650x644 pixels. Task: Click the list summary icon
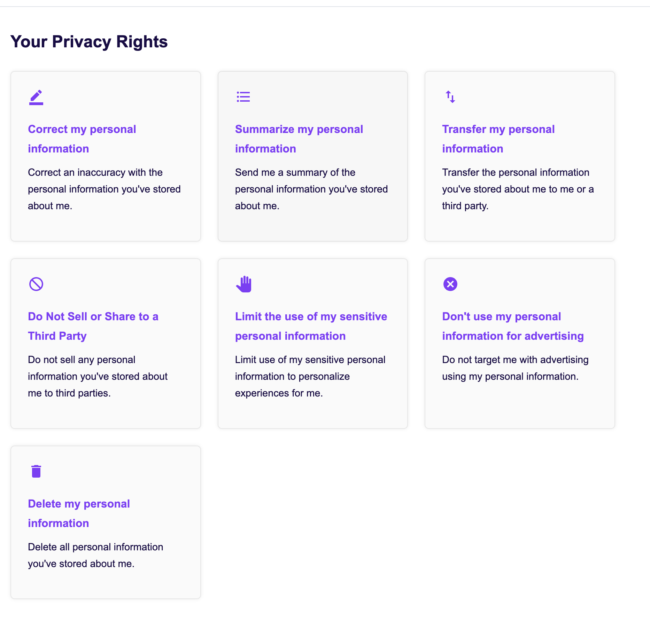click(243, 97)
